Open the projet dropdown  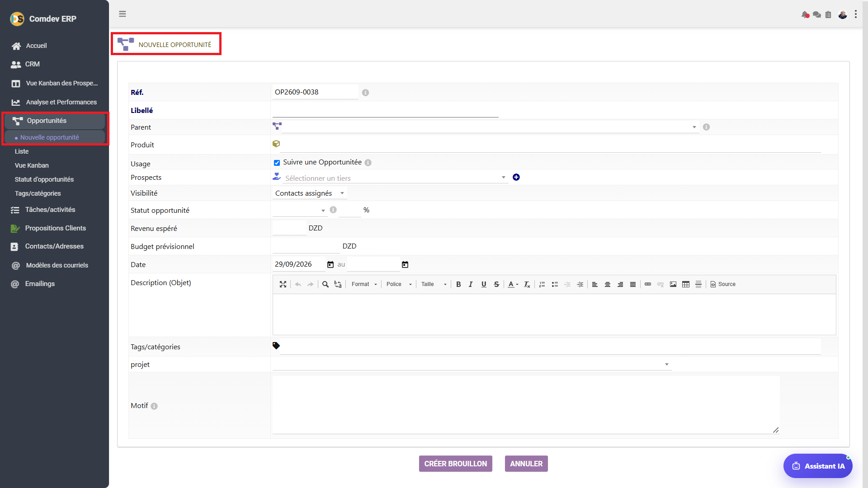(472, 365)
